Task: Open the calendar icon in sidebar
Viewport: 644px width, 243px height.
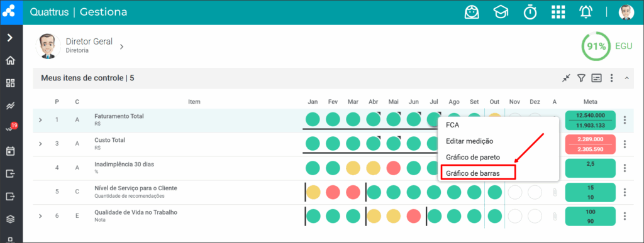Action: point(10,151)
